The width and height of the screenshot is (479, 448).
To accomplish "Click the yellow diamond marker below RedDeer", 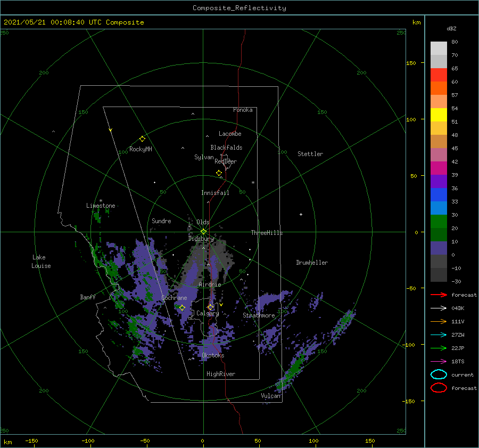I will pyautogui.click(x=219, y=173).
